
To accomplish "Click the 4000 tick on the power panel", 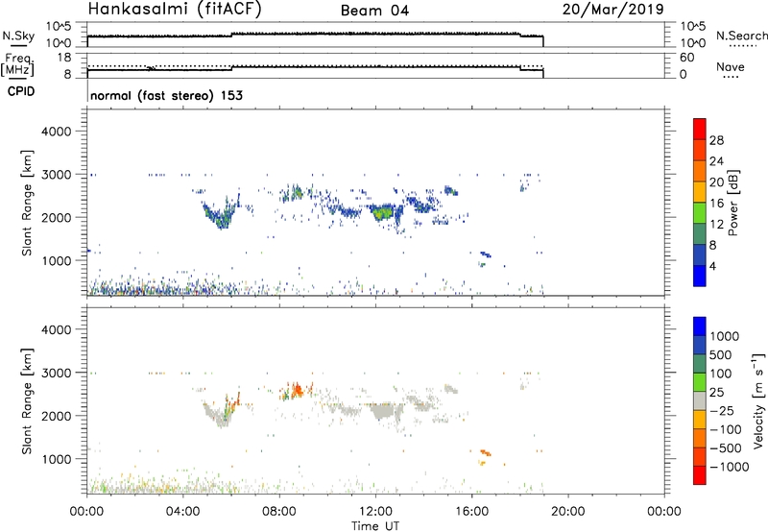I will click(x=56, y=132).
